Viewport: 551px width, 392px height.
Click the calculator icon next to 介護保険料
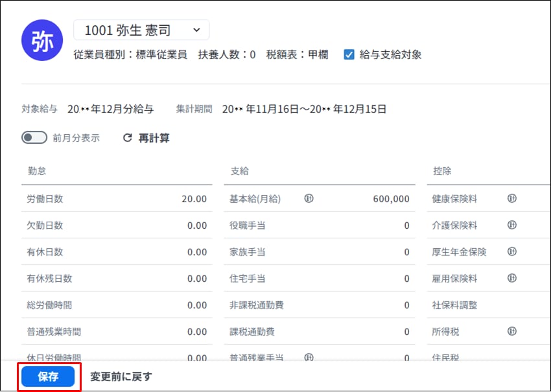511,225
